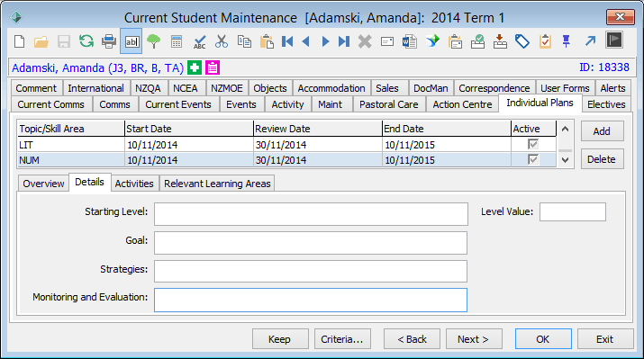Click the Add button
644x359 pixels.
coord(602,131)
